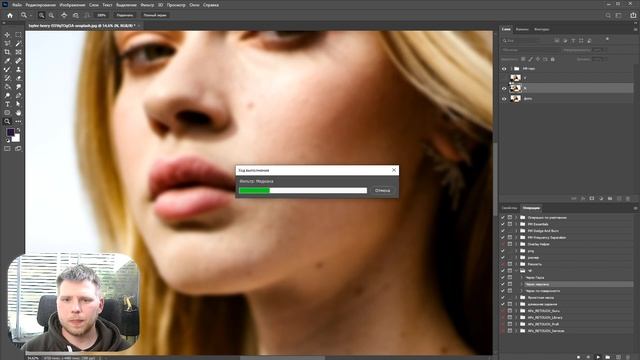640x360 pixels.
Task: Select the Frame tool
Action: [18, 52]
